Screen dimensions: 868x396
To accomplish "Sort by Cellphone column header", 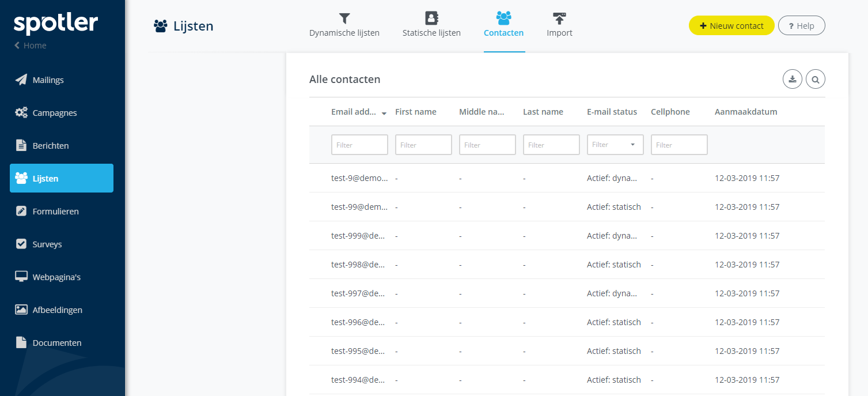I will tap(670, 112).
